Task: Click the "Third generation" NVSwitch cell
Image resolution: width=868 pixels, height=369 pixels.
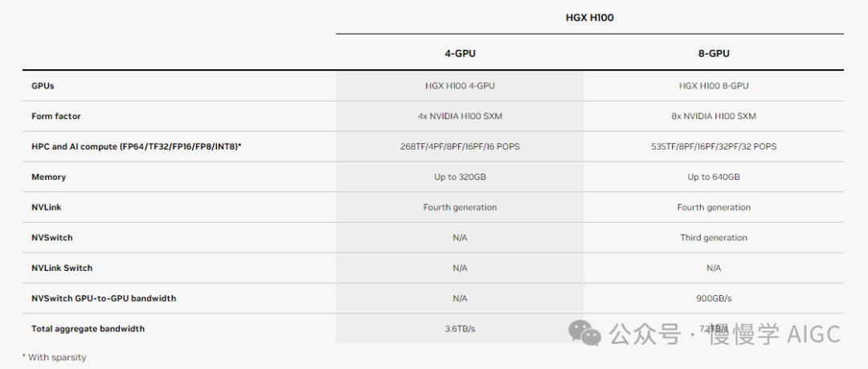Action: [714, 238]
